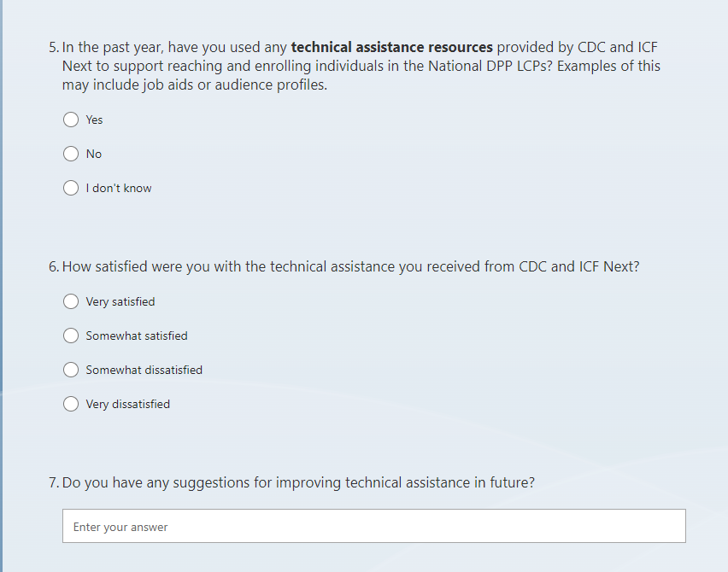
Task: Click question 7 suggestions heading text
Action: point(298,482)
